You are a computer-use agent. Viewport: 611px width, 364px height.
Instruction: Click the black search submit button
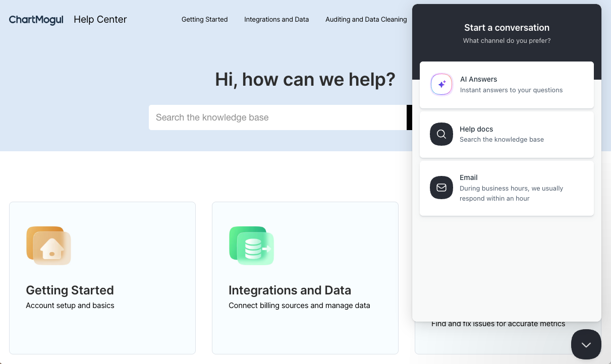click(409, 117)
